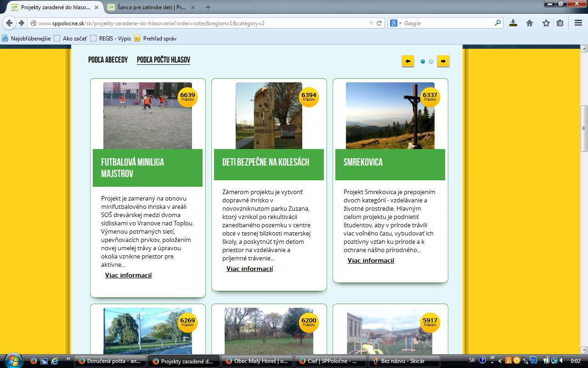Bookmark this page with the star icon
This screenshot has height=368, width=588.
coord(546,23)
